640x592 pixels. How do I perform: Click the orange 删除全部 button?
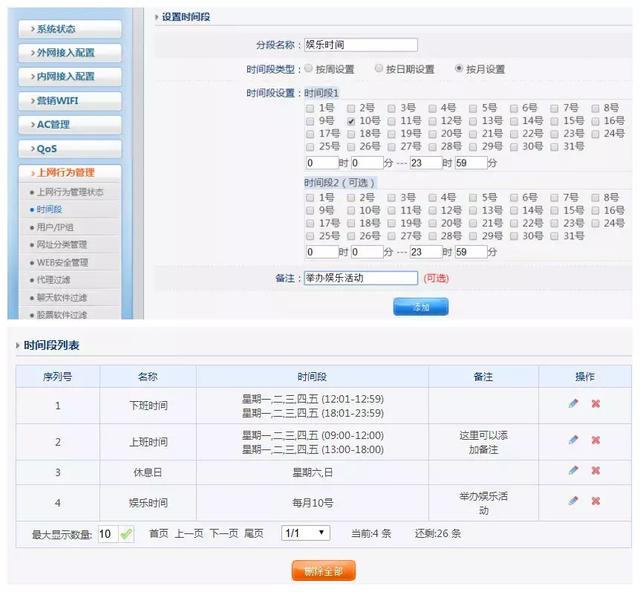point(323,571)
